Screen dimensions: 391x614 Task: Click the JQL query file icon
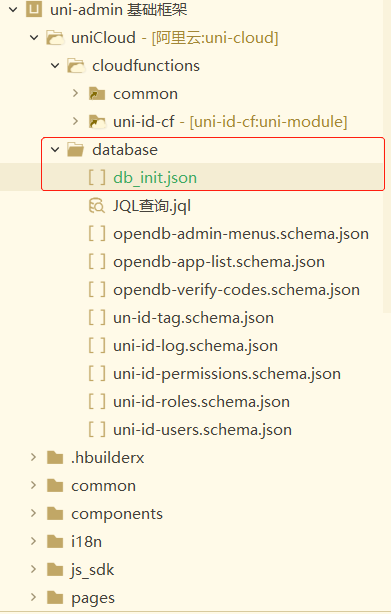97,206
